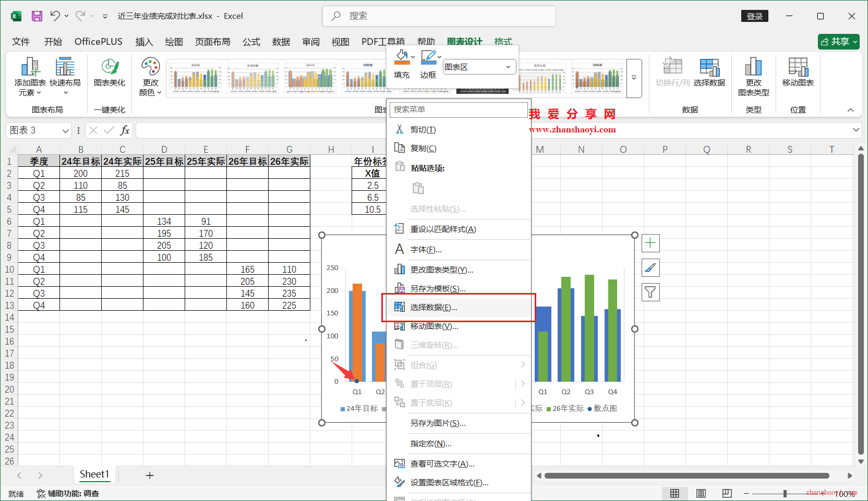Click Change Chart Type in the ribbon
This screenshot has width=868, height=501.
[x=754, y=77]
